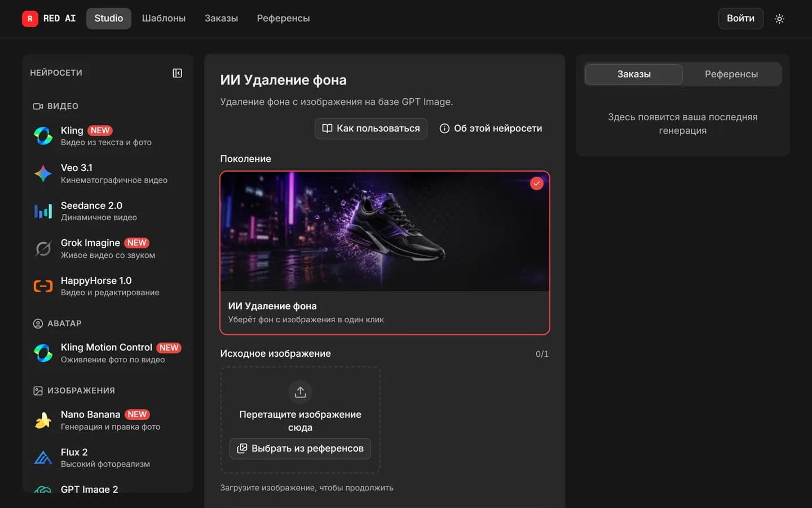The height and width of the screenshot is (508, 812).
Task: Select the sneaker preview thumbnail
Action: coord(385,231)
